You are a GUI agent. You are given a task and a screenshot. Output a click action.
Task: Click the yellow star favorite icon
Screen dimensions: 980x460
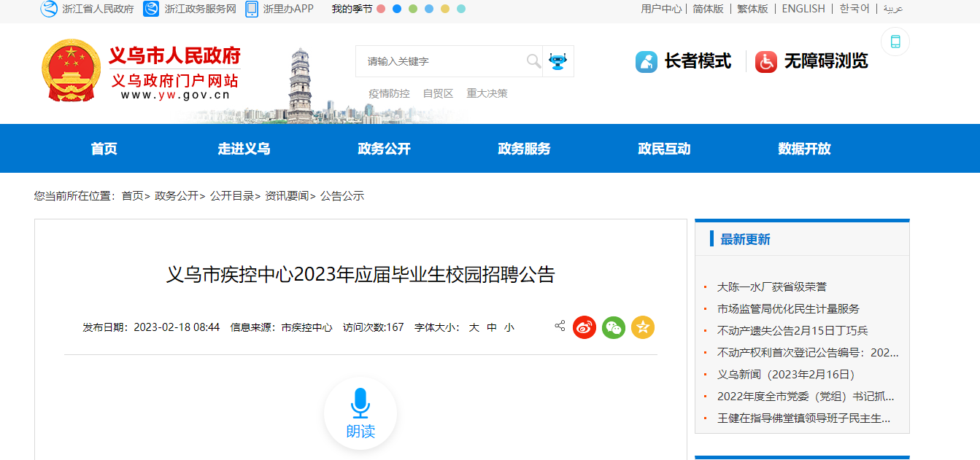point(643,327)
